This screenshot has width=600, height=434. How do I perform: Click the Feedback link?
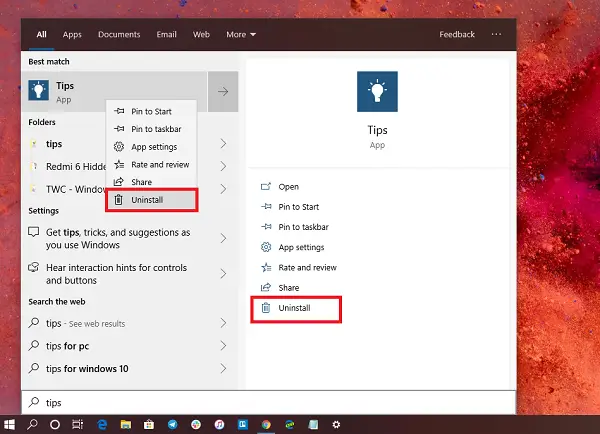(x=457, y=34)
